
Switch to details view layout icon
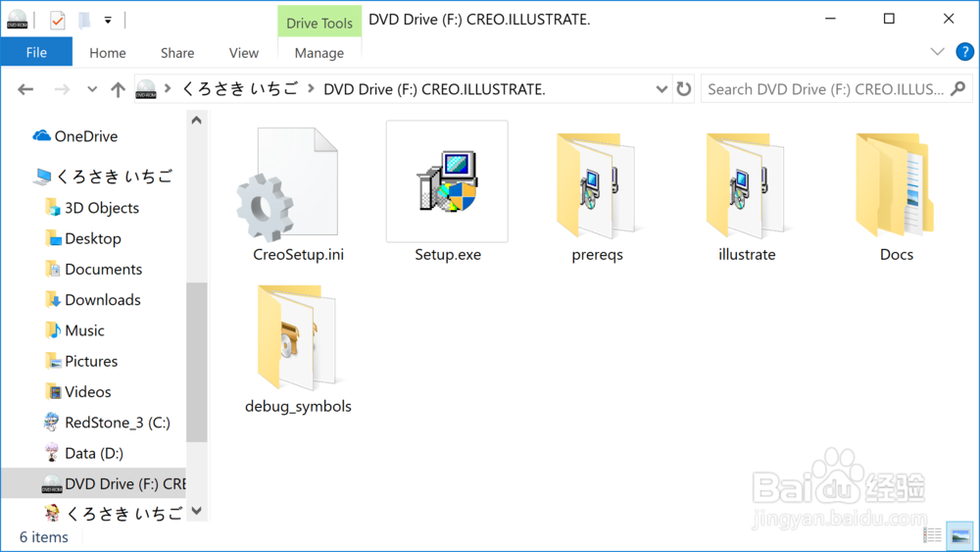(933, 535)
